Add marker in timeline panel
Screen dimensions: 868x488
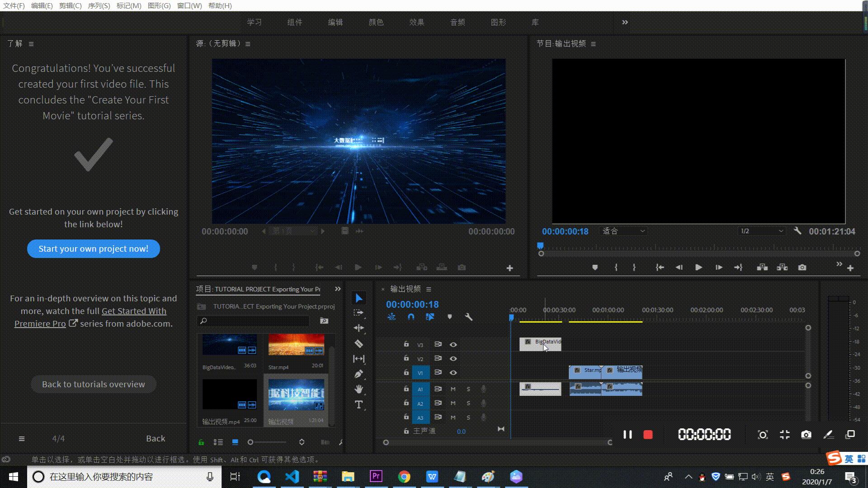(x=449, y=317)
